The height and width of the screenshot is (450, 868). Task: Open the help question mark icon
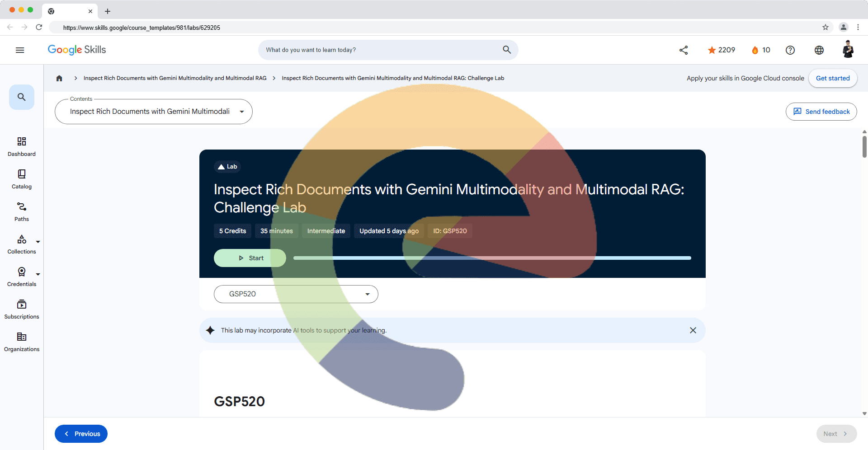(x=790, y=50)
